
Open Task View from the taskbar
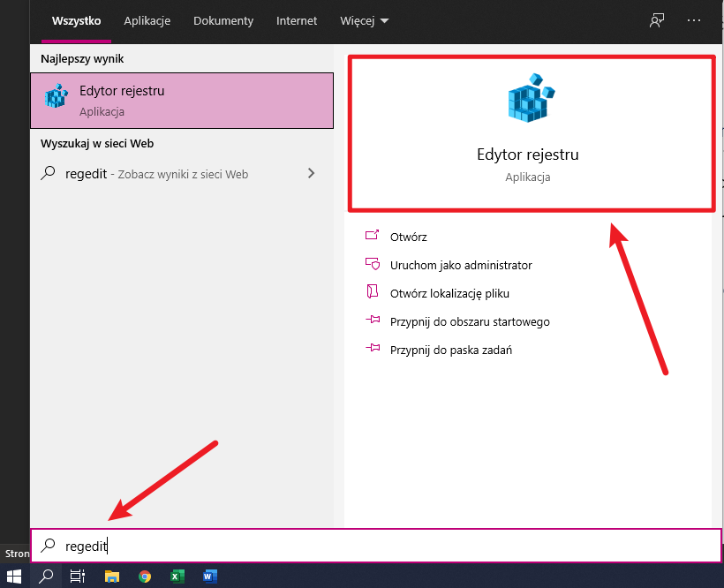click(78, 576)
